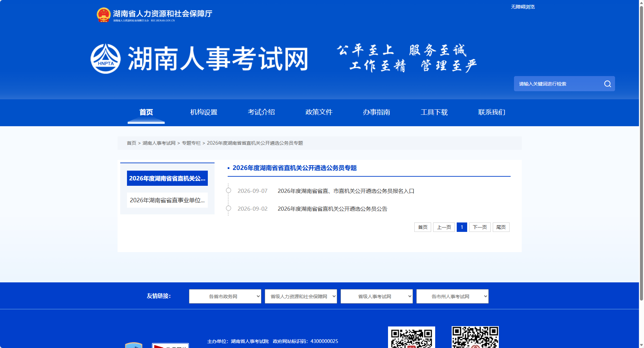This screenshot has height=348, width=644.
Task: Open 政策文件 navigation item
Action: (x=319, y=112)
